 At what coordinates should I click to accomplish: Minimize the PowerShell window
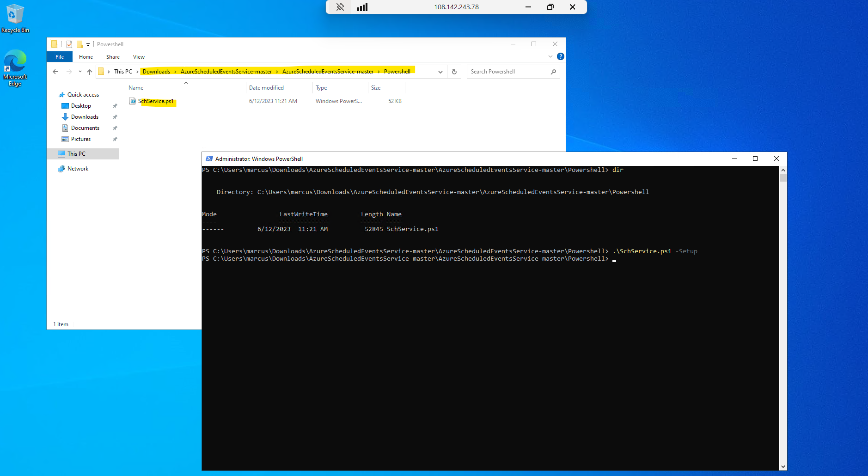(x=734, y=159)
